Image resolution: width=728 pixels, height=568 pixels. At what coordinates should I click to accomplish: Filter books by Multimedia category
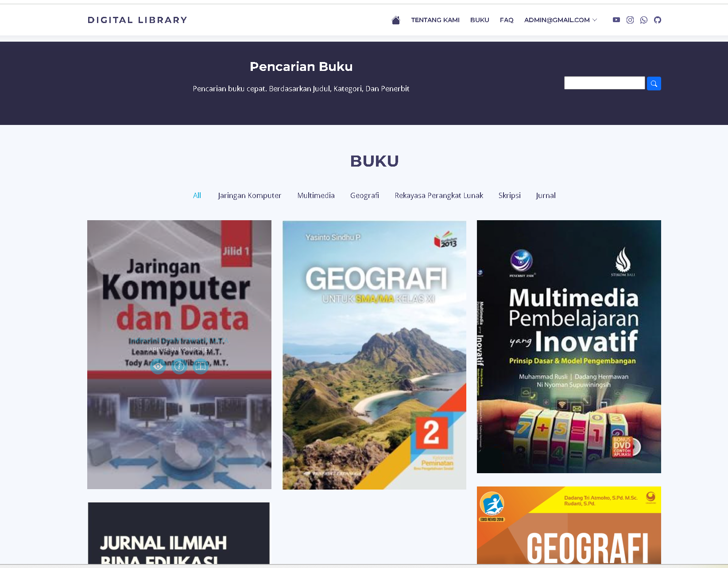click(x=316, y=195)
